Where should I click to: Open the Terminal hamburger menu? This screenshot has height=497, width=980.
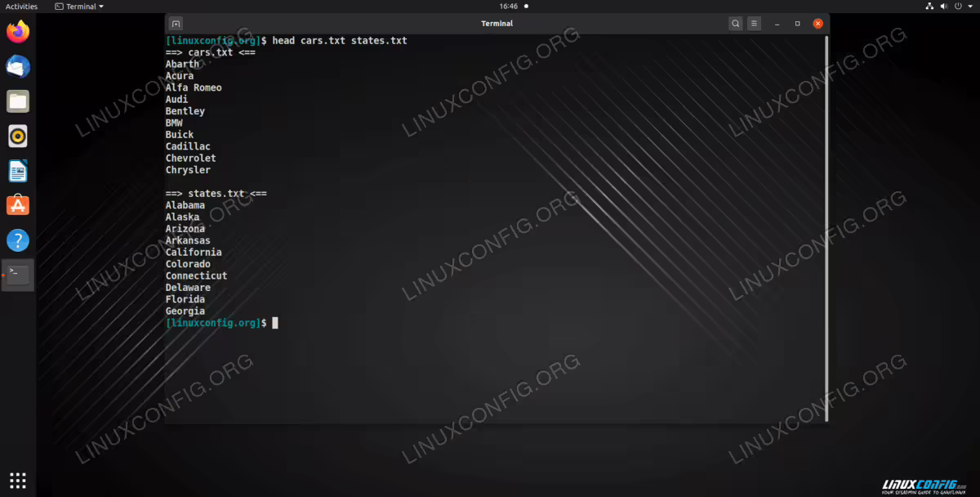(754, 24)
